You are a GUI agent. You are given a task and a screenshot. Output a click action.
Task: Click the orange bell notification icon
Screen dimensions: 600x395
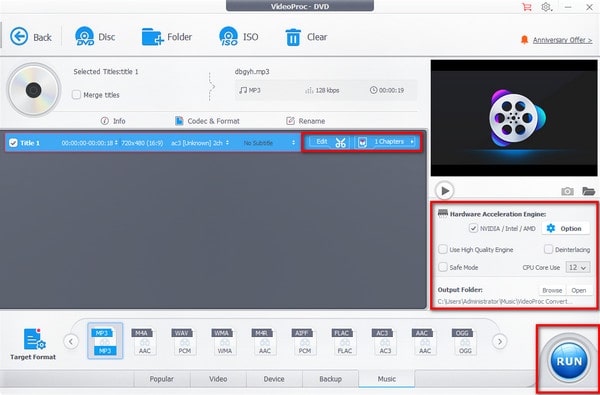pos(524,40)
